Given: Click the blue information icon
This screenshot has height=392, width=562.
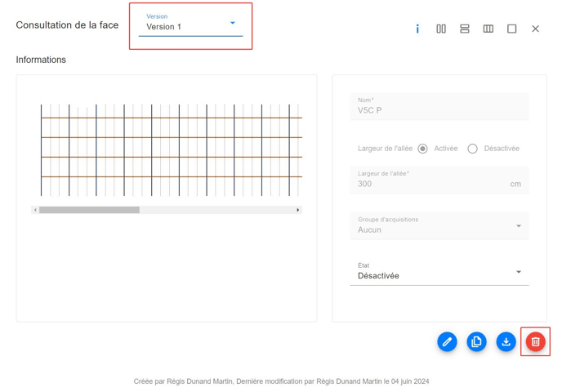Looking at the screenshot, I should (417, 29).
